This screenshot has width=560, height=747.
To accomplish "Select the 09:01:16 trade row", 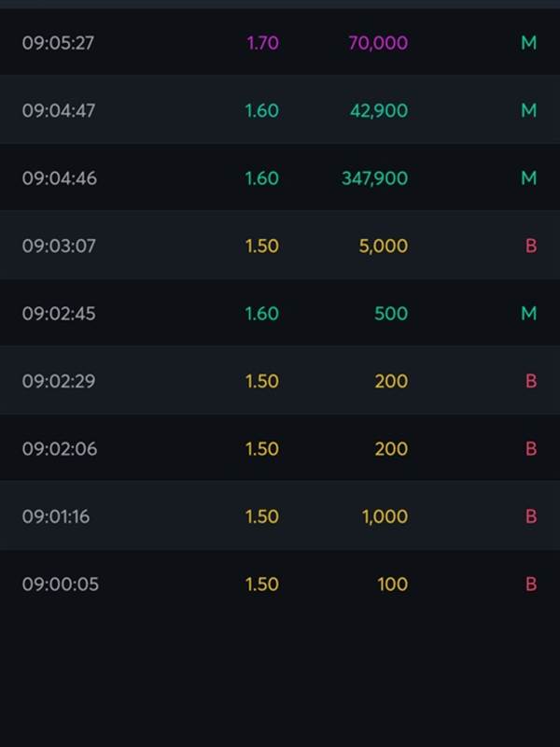I will [x=280, y=516].
